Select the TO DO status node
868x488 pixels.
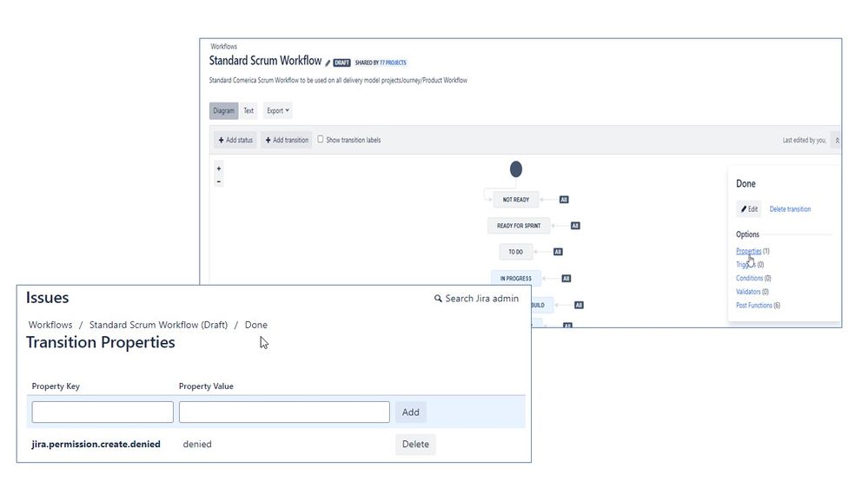click(x=516, y=252)
